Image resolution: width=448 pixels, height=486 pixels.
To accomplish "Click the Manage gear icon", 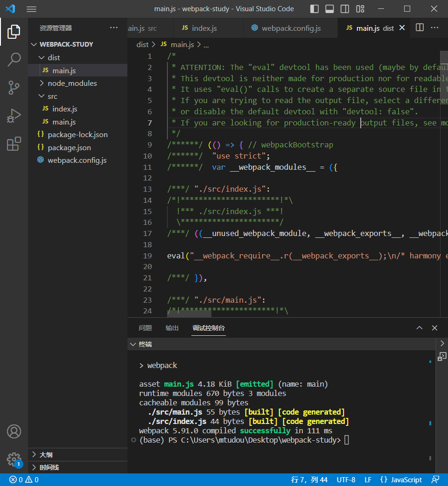I will tap(14, 459).
